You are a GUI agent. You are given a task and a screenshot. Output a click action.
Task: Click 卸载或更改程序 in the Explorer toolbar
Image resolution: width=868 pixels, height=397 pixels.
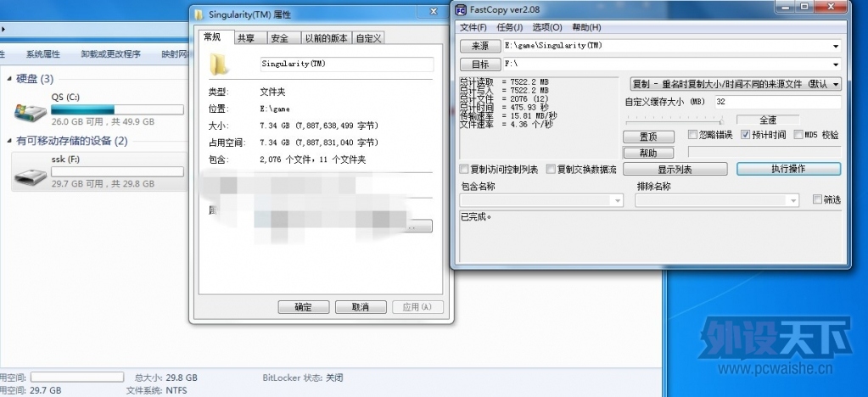tap(110, 53)
